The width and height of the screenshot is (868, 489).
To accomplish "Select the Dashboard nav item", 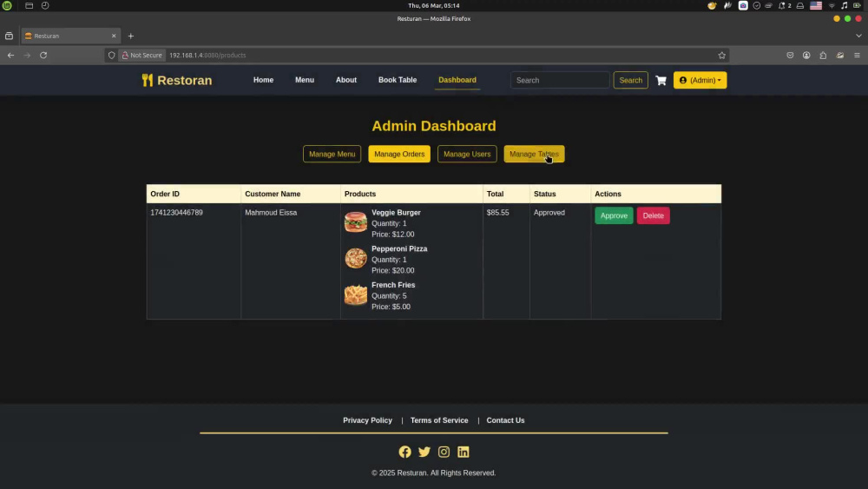I will [x=457, y=80].
